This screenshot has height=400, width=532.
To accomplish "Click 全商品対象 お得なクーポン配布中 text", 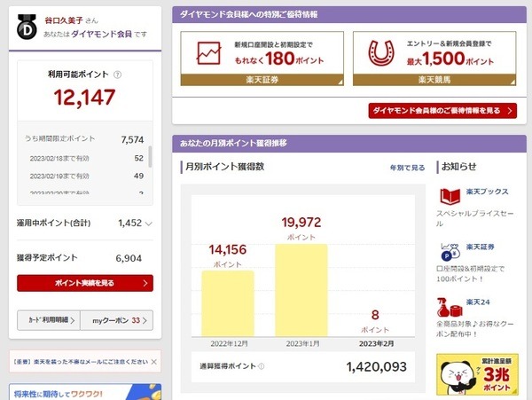I will [475, 329].
